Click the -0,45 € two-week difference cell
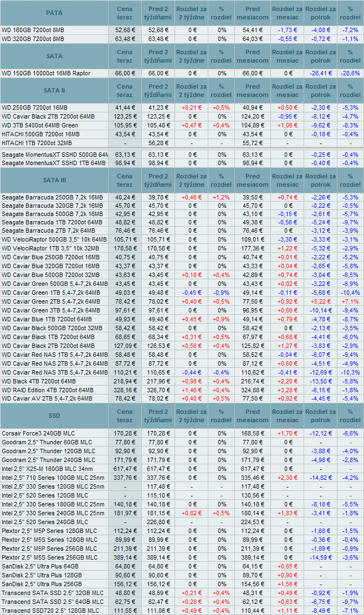Screen dimensions: 364x615 point(191,293)
